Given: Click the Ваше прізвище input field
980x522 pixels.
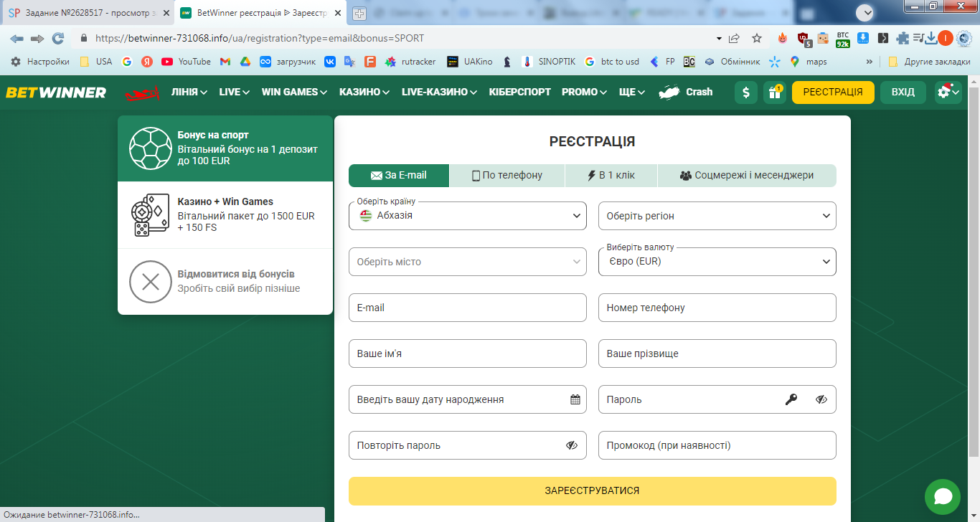Looking at the screenshot, I should (717, 353).
